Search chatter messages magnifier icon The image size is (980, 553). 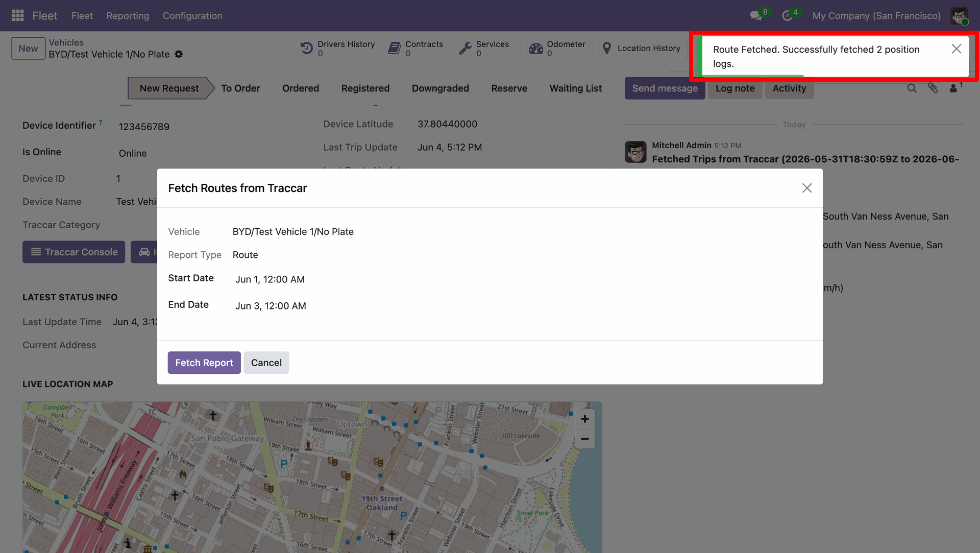pyautogui.click(x=912, y=88)
